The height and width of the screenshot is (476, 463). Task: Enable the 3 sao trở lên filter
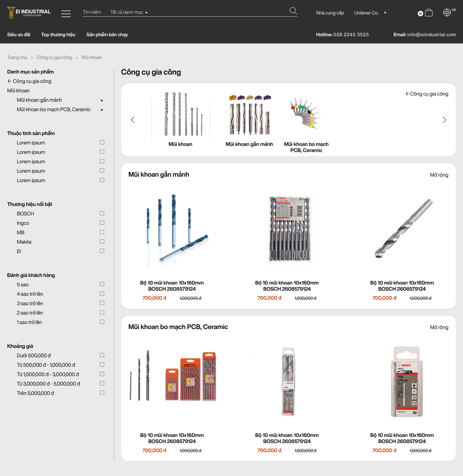(102, 303)
